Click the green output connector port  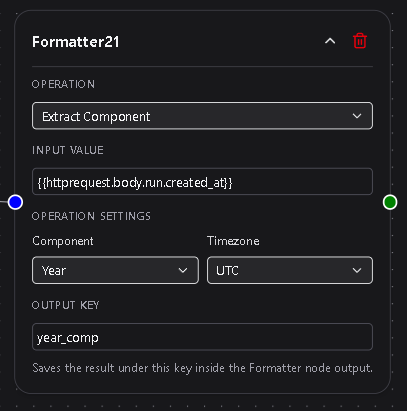(x=390, y=202)
